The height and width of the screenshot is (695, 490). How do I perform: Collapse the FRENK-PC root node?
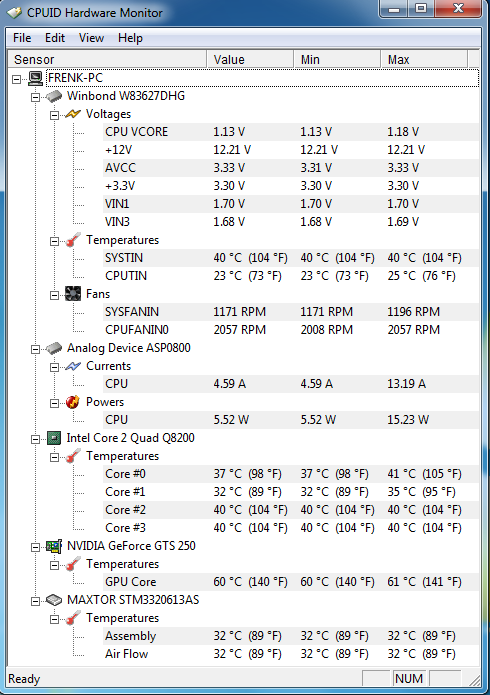coord(17,79)
